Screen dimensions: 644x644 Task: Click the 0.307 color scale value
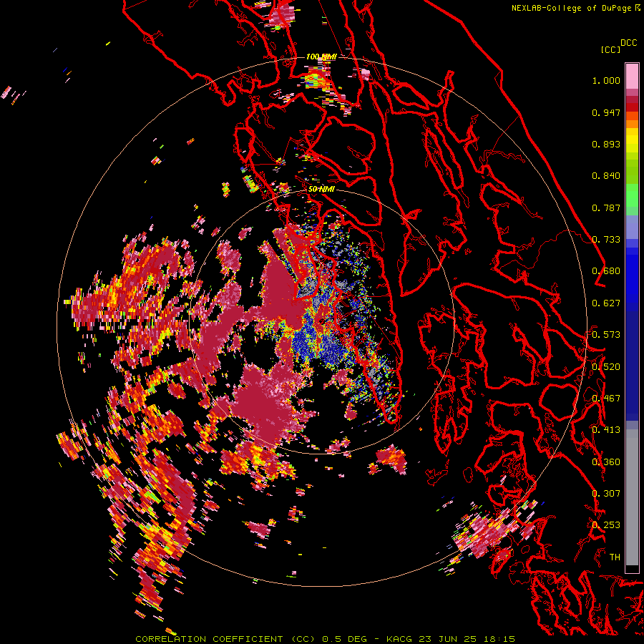click(606, 494)
